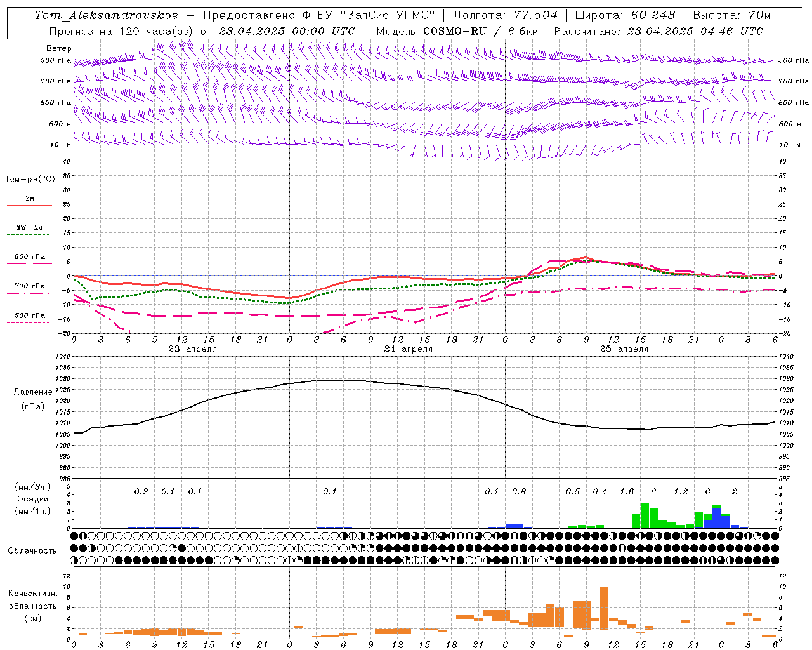Click the start time 23.04.2025 00:00 UTC
This screenshot has height=650, width=812.
point(287,31)
